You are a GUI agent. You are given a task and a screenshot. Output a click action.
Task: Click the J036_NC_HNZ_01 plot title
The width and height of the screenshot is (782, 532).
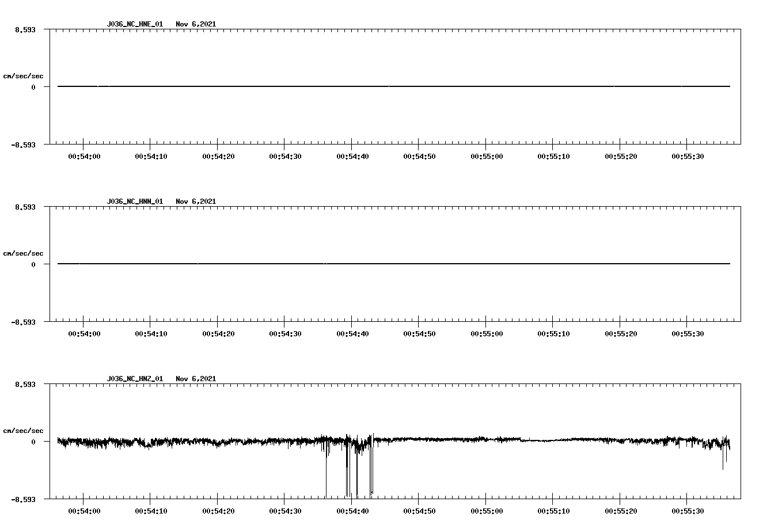point(135,379)
